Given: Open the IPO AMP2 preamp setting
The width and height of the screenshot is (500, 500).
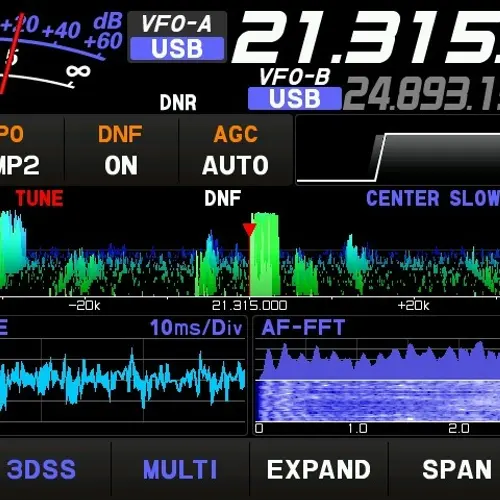Looking at the screenshot, I should 32,150.
